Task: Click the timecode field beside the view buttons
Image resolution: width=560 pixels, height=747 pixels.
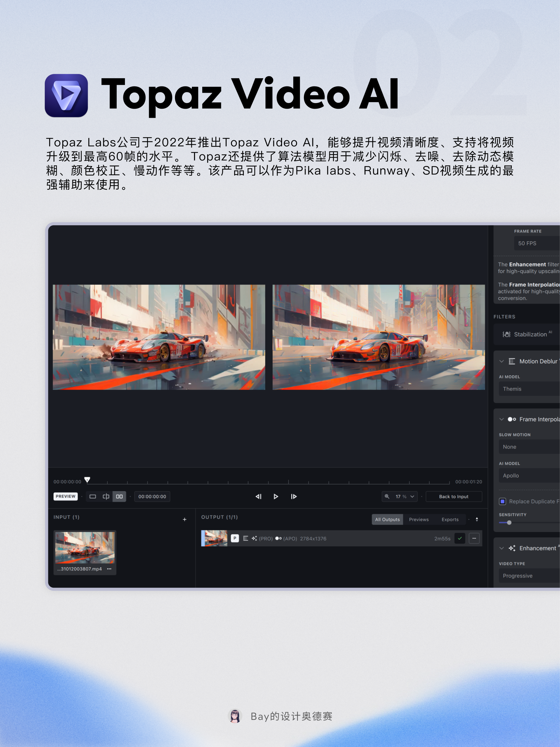Action: click(152, 496)
